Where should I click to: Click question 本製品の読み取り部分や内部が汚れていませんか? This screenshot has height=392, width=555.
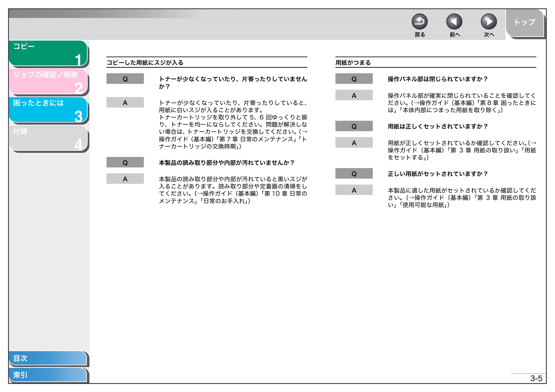tap(226, 163)
